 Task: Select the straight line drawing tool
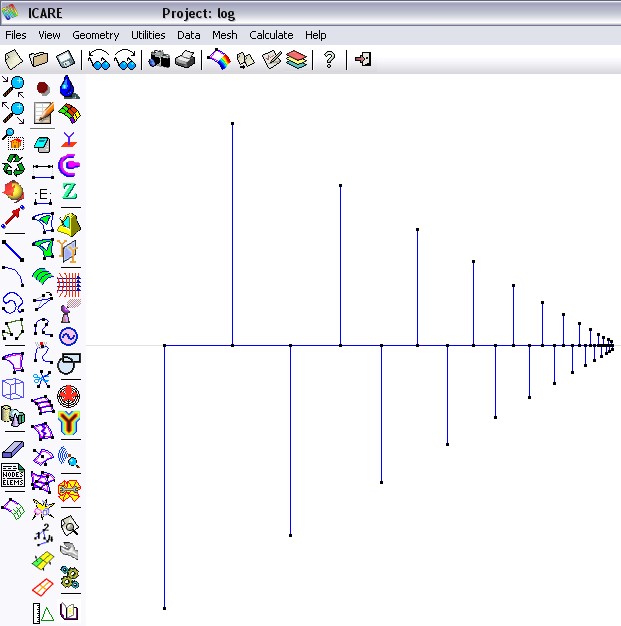[x=13, y=251]
